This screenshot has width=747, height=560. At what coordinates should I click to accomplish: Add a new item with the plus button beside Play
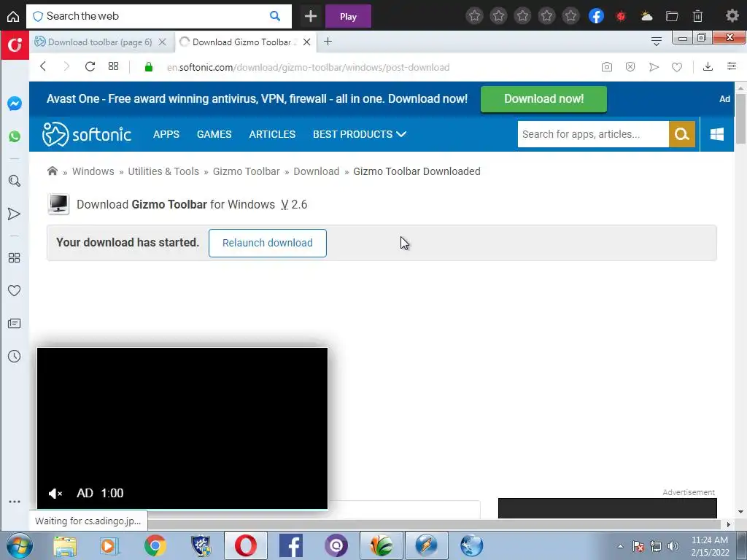pos(311,16)
